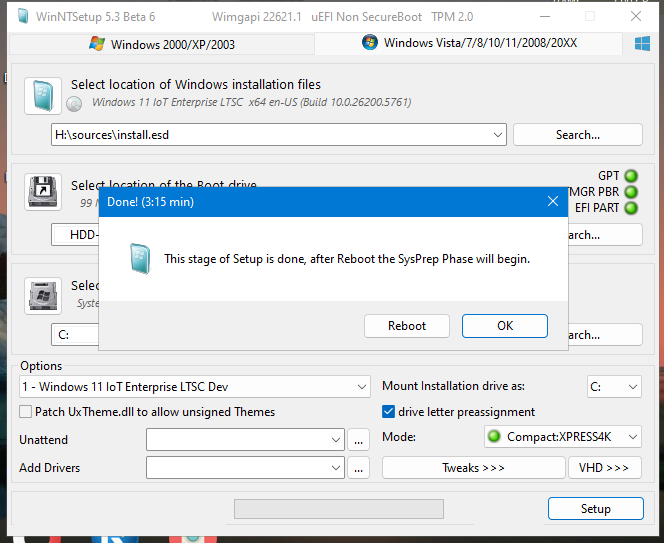This screenshot has width=664, height=543.
Task: Click the setup icon inside the Done dialog
Action: click(x=140, y=258)
